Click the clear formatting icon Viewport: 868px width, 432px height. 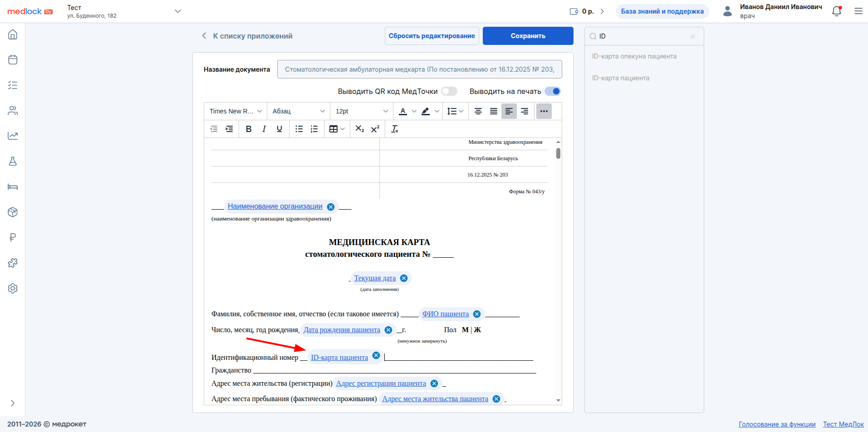(395, 129)
